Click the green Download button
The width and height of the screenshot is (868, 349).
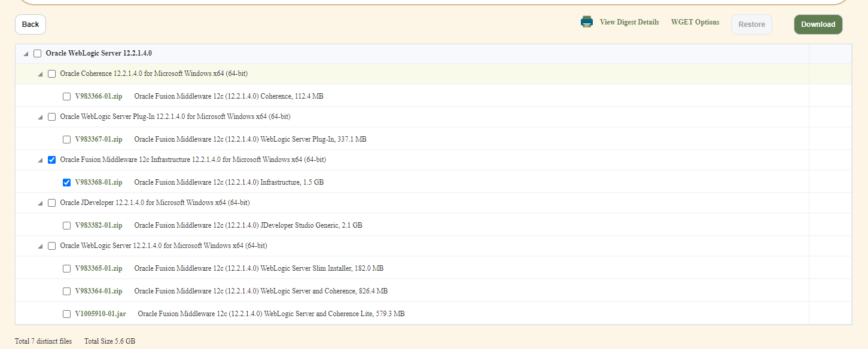pos(818,25)
